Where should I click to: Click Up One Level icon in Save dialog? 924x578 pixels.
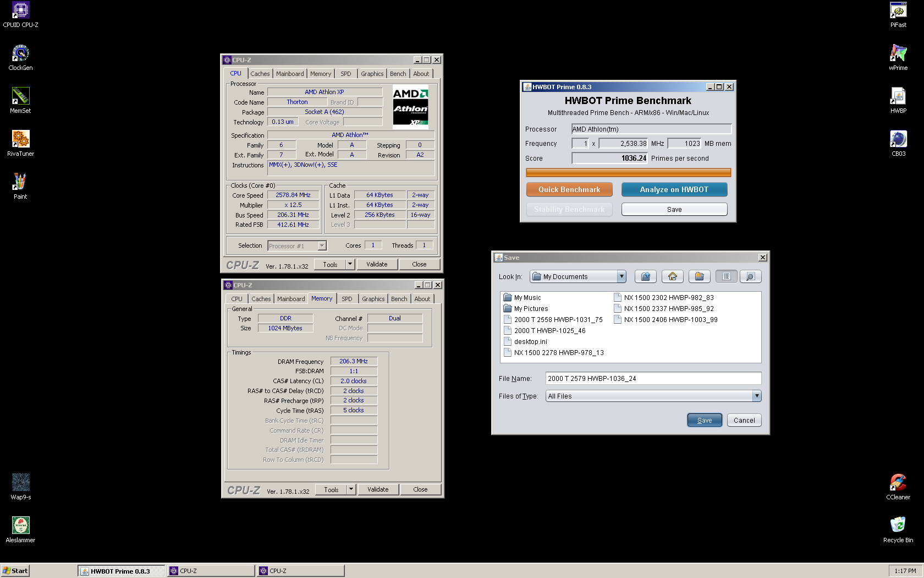[646, 276]
